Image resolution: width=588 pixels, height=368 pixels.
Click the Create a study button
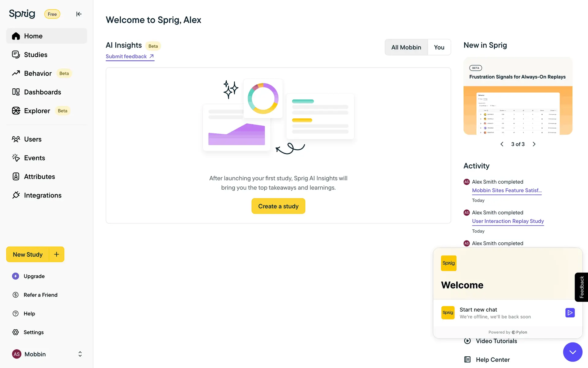[278, 206]
